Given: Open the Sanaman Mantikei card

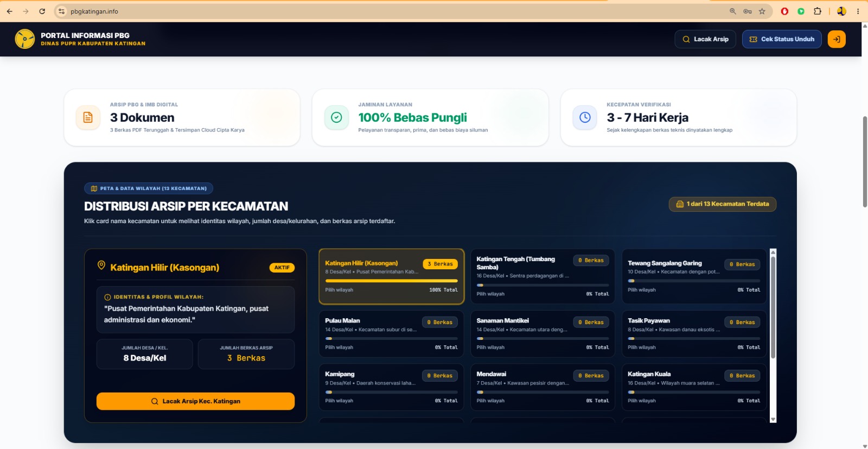Looking at the screenshot, I should [542, 334].
